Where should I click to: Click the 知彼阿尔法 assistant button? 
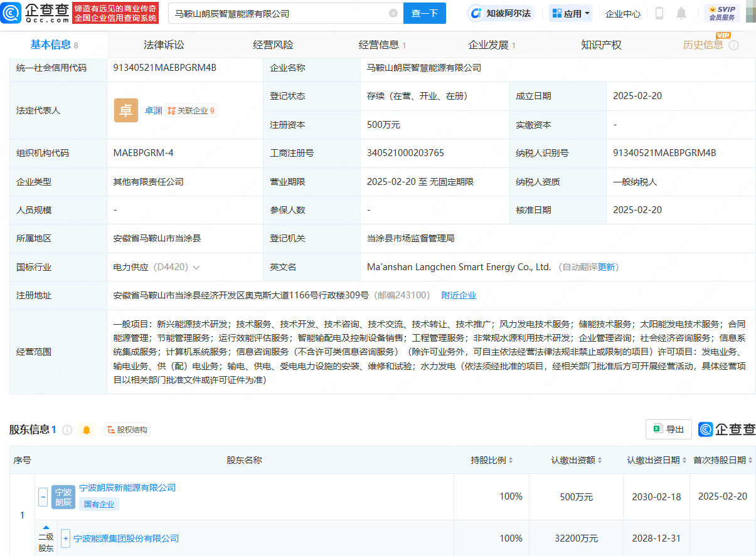coord(501,13)
